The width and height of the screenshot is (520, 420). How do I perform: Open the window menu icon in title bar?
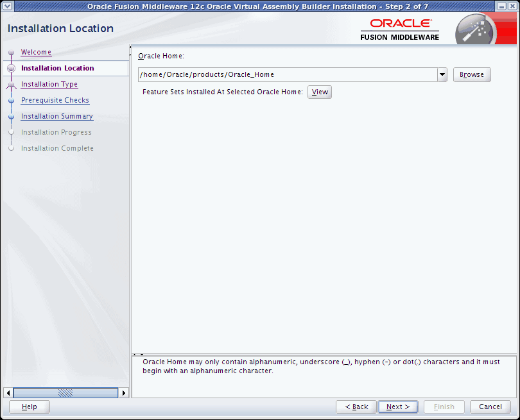click(x=7, y=6)
